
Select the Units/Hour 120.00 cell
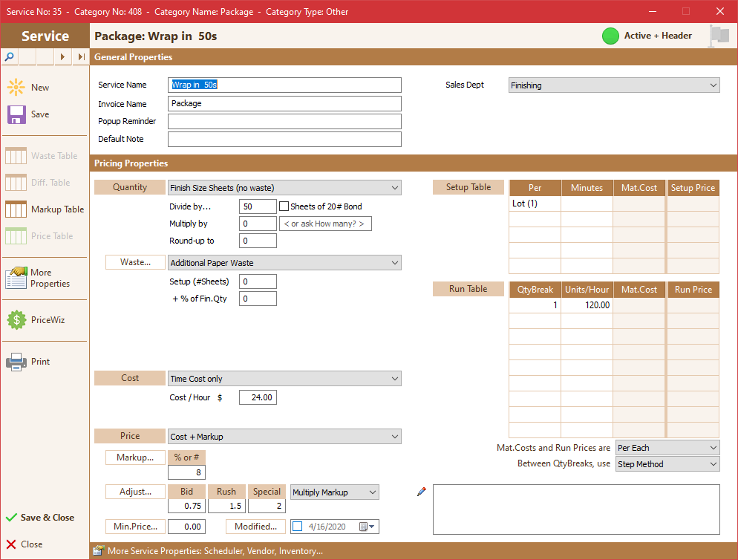[587, 305]
